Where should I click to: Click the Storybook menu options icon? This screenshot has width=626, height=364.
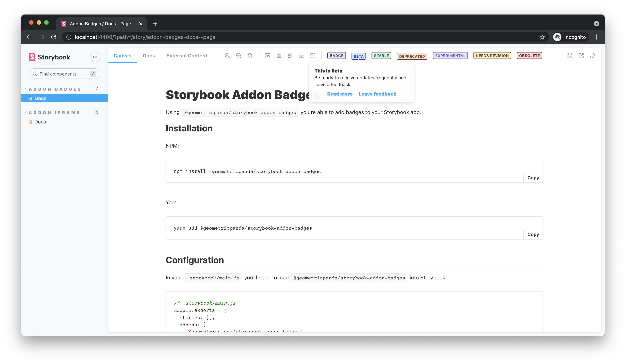pyautogui.click(x=95, y=57)
